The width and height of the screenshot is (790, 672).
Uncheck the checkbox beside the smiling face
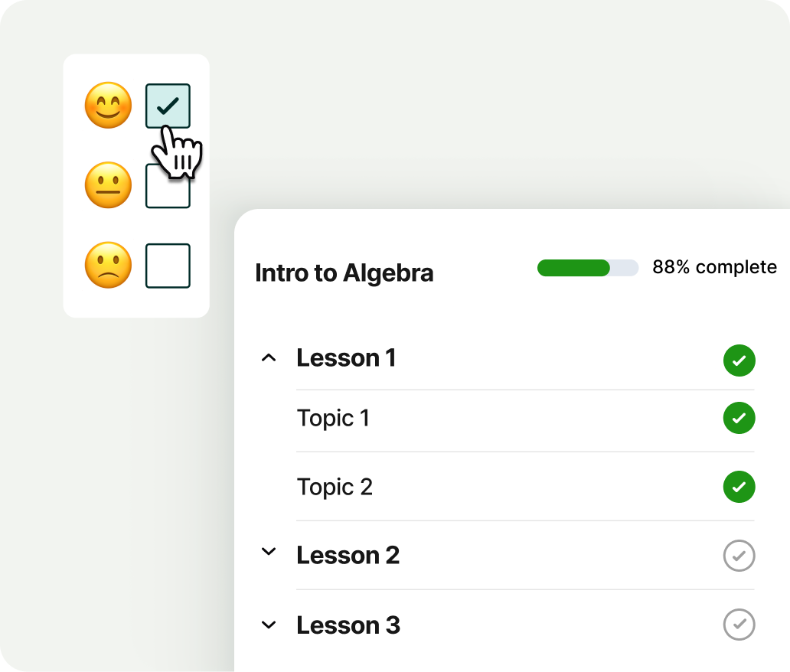(168, 106)
